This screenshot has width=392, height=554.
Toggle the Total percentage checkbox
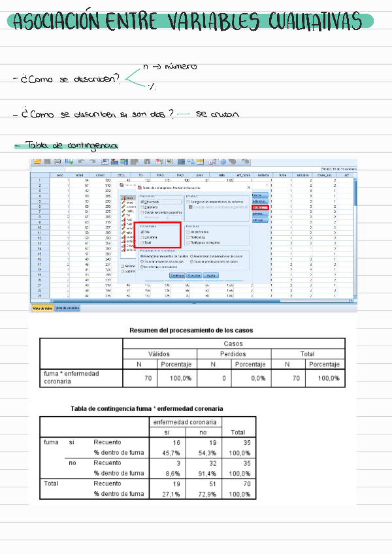click(142, 243)
